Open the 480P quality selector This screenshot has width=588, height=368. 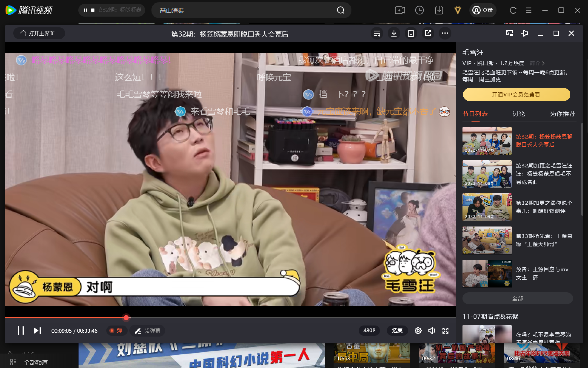[369, 331]
